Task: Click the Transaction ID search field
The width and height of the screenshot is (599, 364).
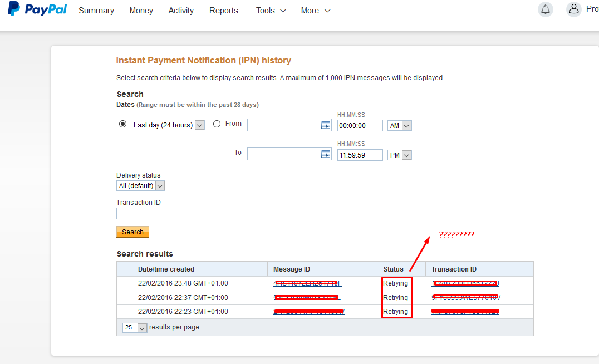Action: tap(151, 214)
